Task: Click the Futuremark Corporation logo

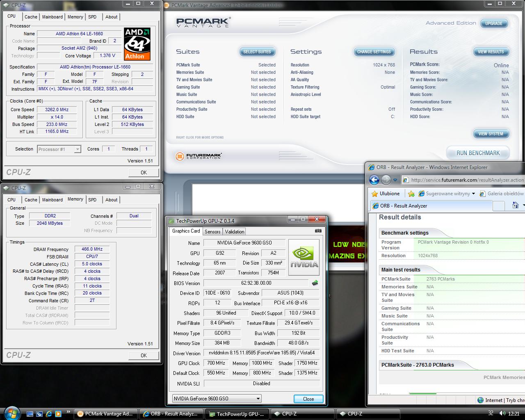Action: [199, 156]
